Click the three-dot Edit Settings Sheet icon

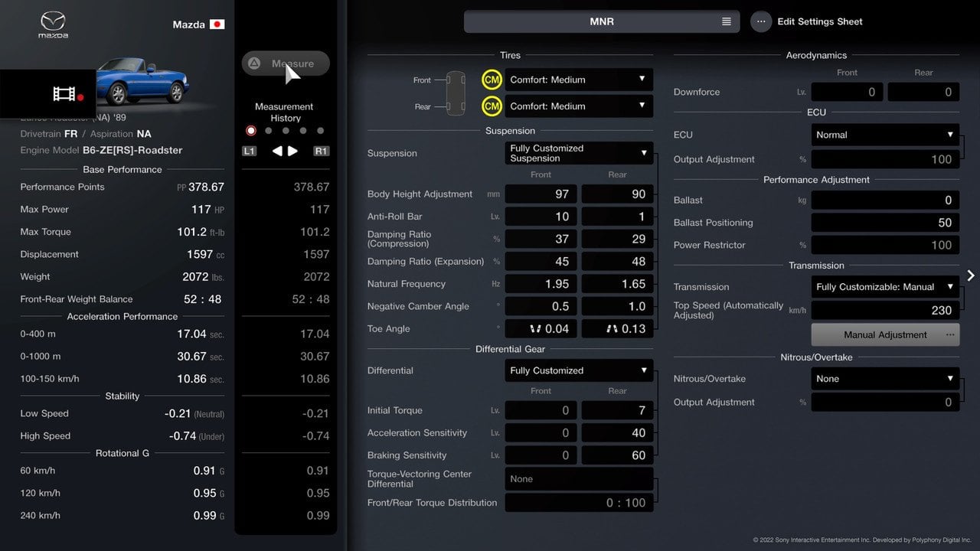(760, 21)
